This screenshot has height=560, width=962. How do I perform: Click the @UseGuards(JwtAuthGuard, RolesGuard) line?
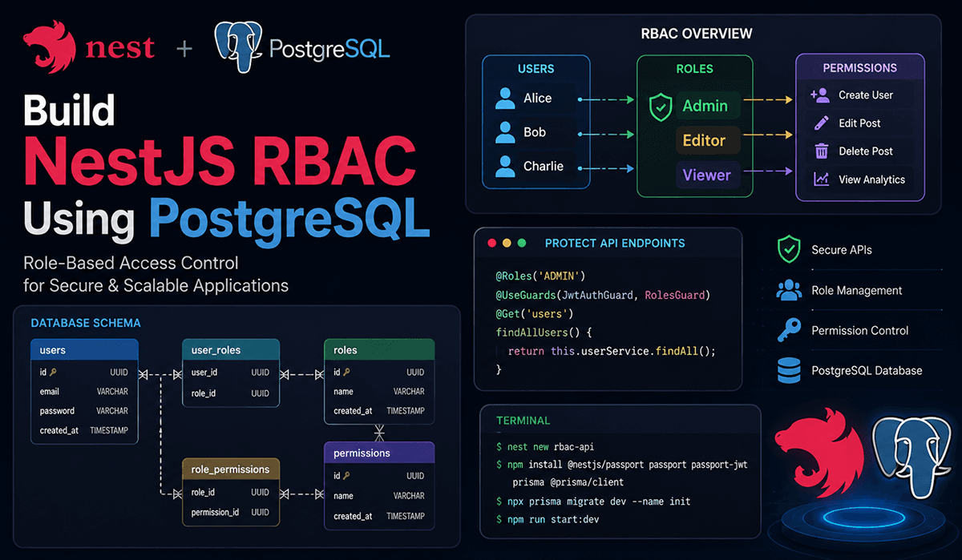[604, 295]
